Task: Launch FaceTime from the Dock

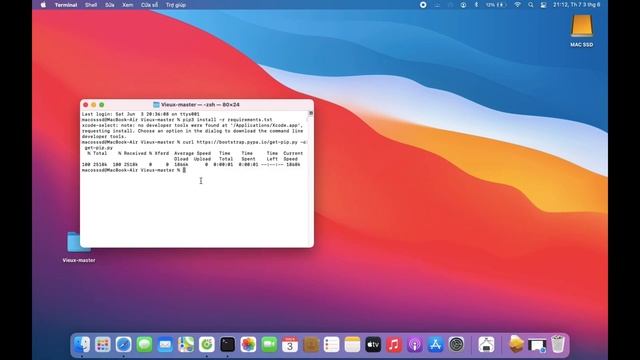Action: pos(269,344)
